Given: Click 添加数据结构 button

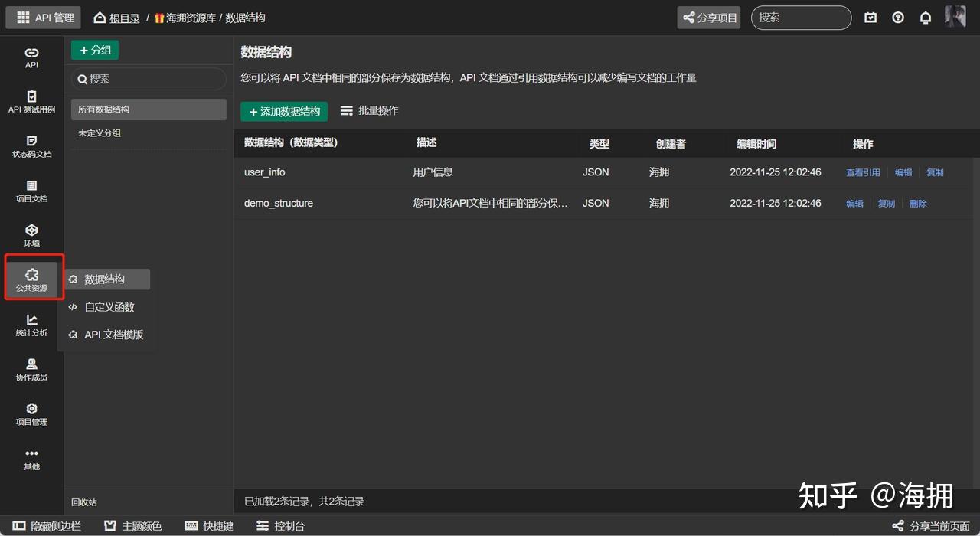Looking at the screenshot, I should pyautogui.click(x=284, y=111).
